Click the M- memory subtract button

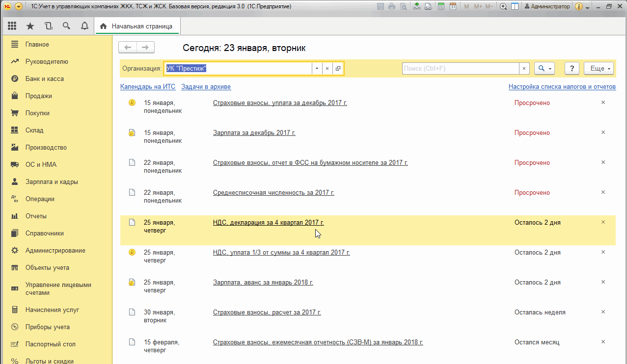point(489,6)
